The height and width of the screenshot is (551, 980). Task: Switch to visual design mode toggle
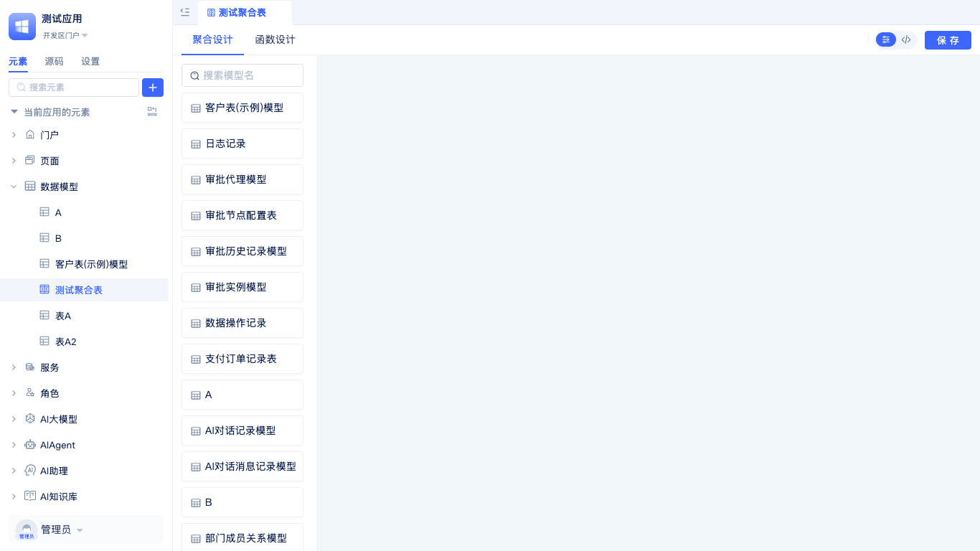pos(886,40)
